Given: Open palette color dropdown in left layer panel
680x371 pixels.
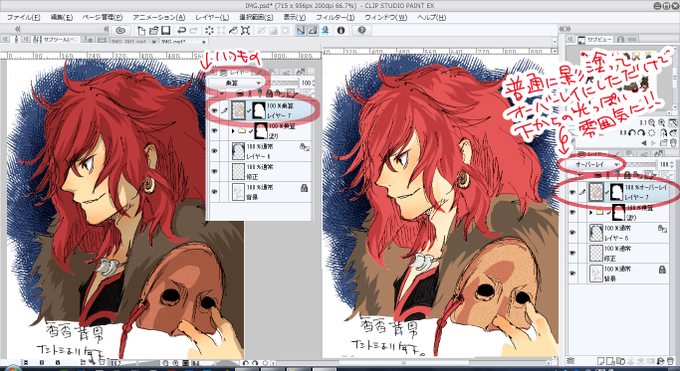Looking at the screenshot, I should click(x=221, y=93).
